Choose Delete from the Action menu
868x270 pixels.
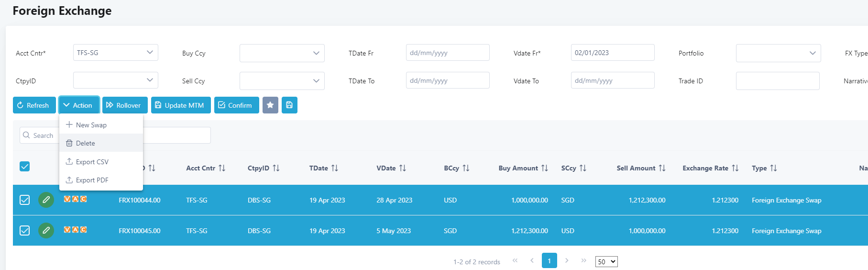click(86, 143)
